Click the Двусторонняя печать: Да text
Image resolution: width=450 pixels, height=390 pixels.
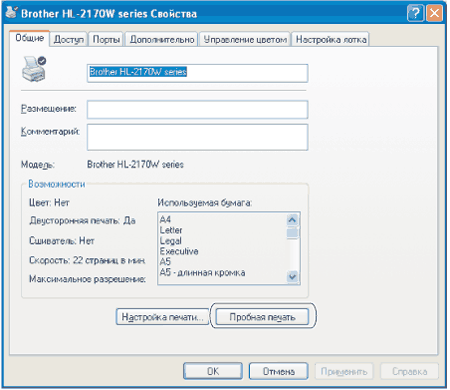82,221
